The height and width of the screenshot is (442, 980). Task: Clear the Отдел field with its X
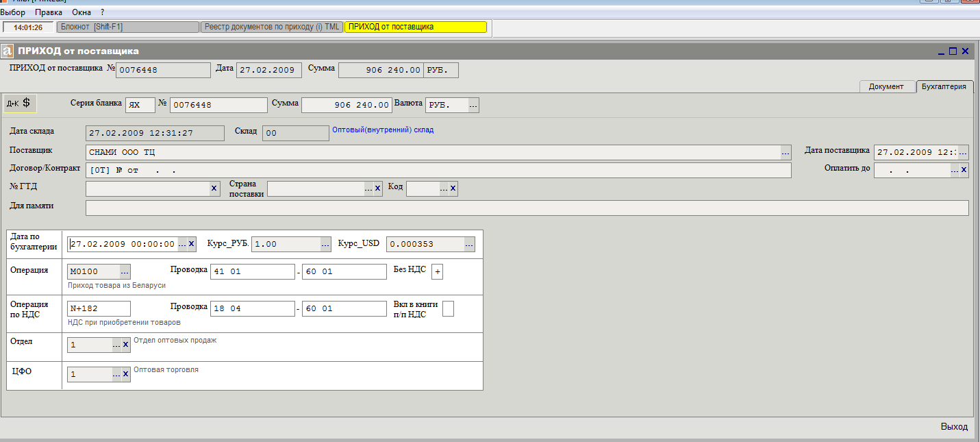point(125,345)
